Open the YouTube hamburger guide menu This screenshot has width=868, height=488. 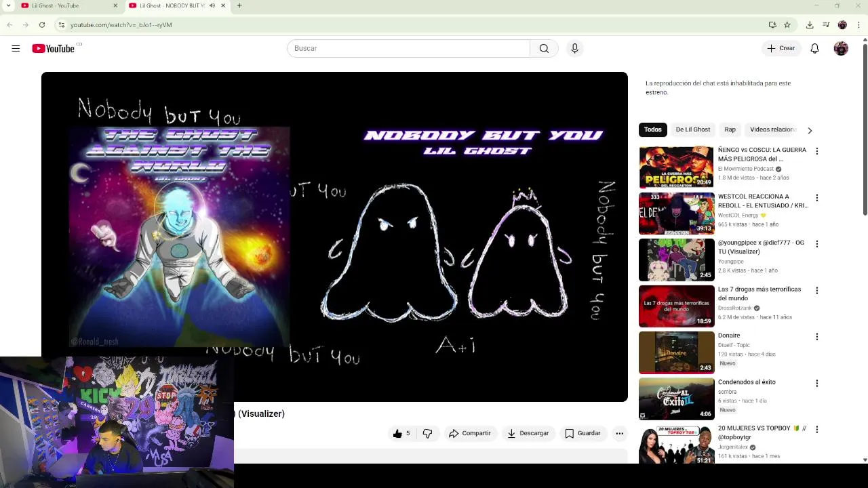(16, 48)
